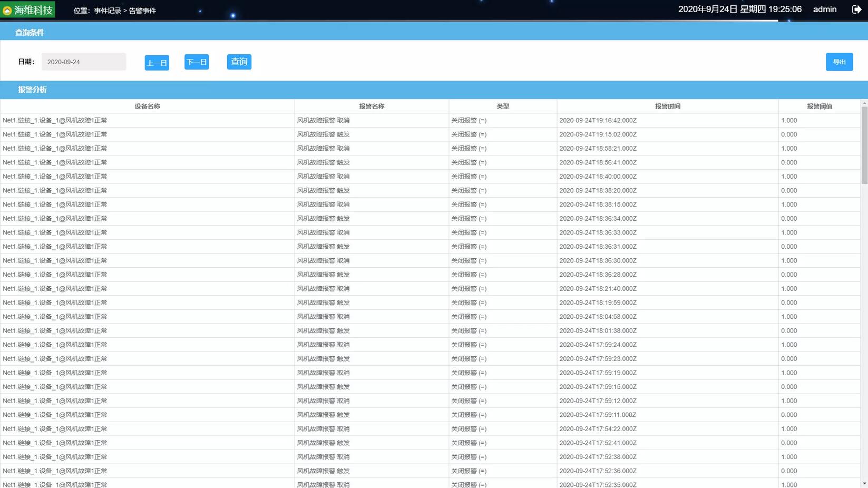Click the 下一日 next day button
Image resolution: width=868 pixels, height=488 pixels.
pos(197,62)
